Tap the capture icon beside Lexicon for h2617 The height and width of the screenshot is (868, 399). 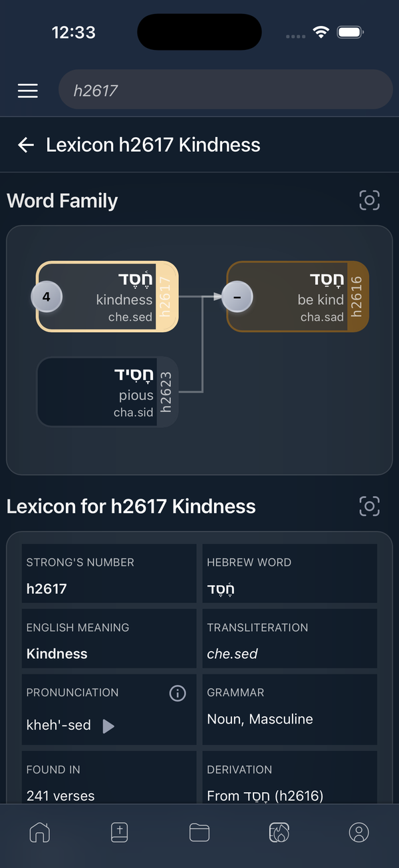point(369,506)
